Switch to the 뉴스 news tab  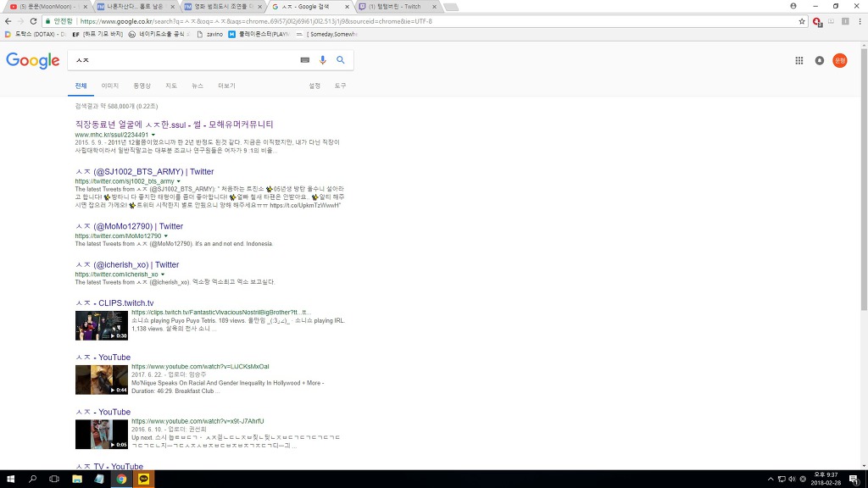(x=198, y=86)
